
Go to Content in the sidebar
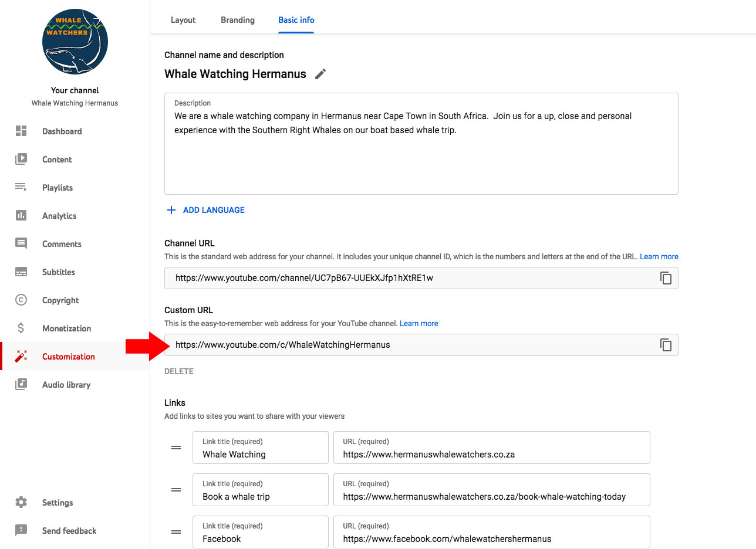click(57, 160)
